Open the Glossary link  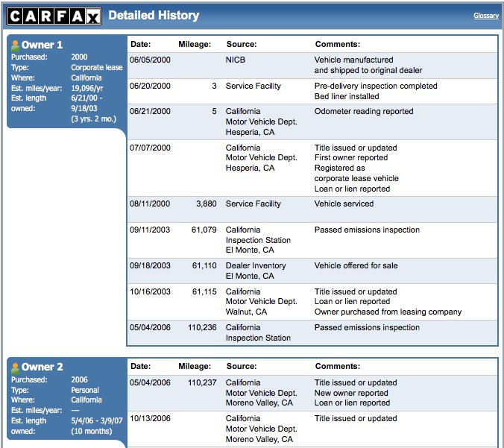pyautogui.click(x=486, y=16)
